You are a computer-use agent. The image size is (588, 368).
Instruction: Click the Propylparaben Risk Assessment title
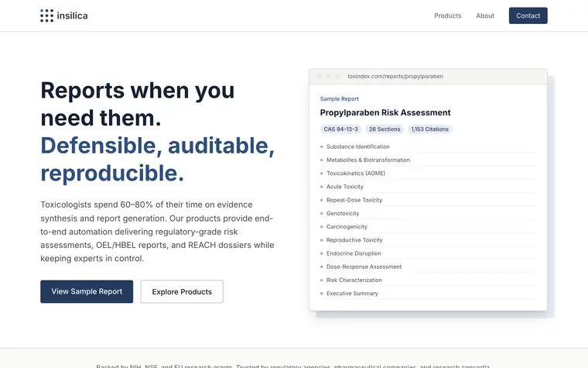click(x=385, y=112)
